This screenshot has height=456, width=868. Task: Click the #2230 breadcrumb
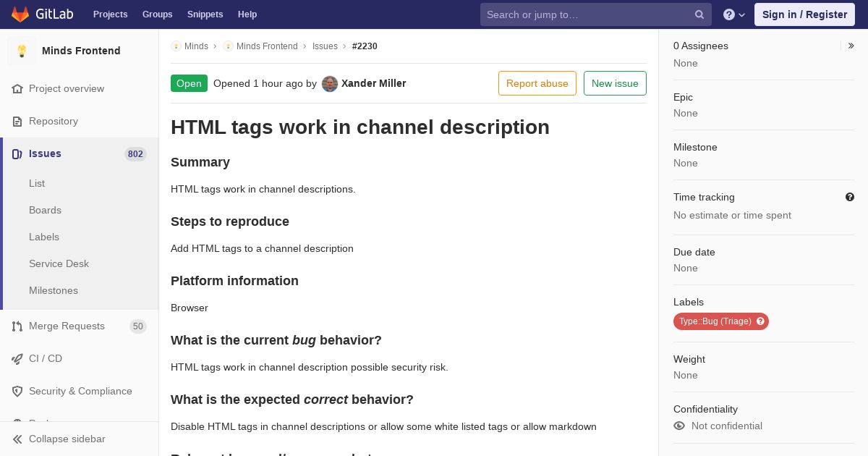tap(365, 46)
